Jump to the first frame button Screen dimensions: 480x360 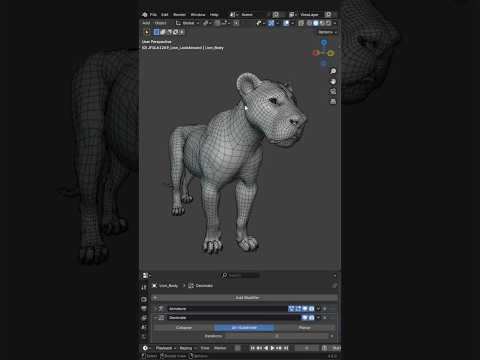[x=252, y=348]
